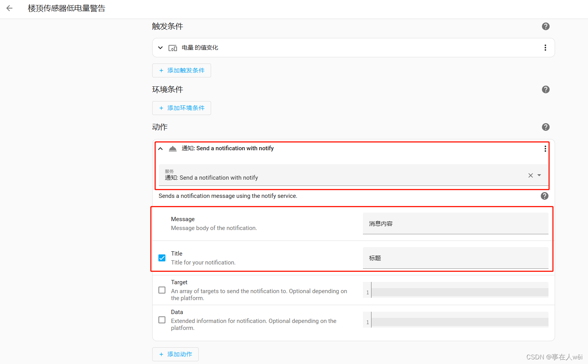Uncheck the Title checkbox
The width and height of the screenshot is (588, 364).
click(162, 258)
